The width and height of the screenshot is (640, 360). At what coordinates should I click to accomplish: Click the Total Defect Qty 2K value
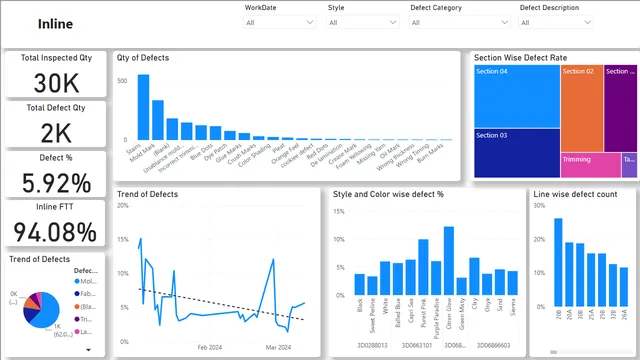point(56,133)
